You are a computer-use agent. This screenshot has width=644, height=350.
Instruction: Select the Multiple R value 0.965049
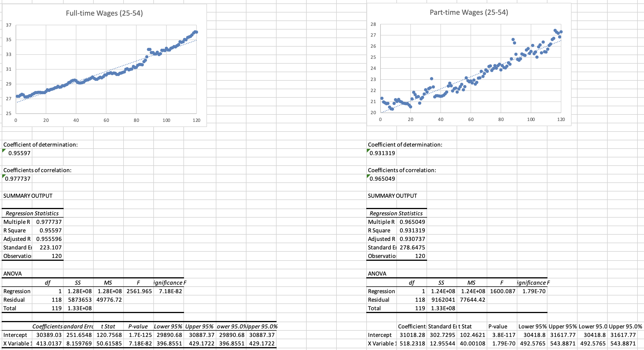pos(411,222)
